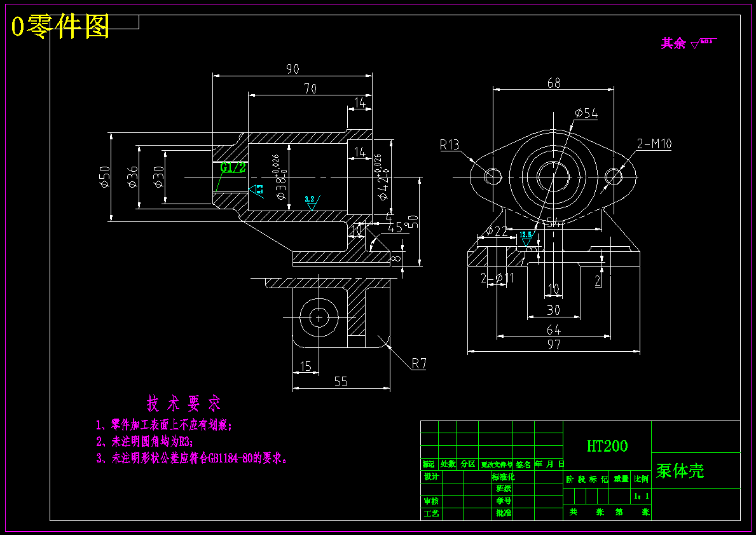Click the "更改文件号" cell
This screenshot has width=756, height=535.
pos(496,464)
